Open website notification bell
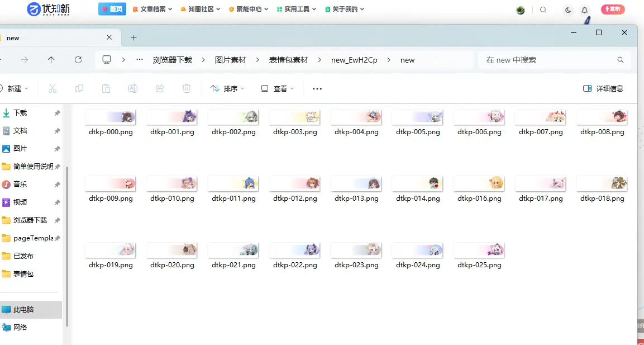Screen dimensions: 644x345 (x=584, y=10)
